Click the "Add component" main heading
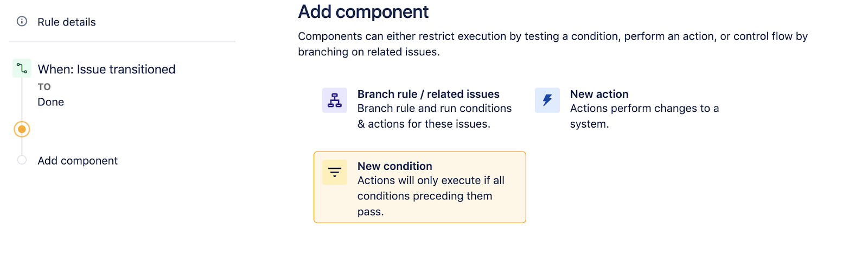This screenshot has height=271, width=868. click(363, 12)
